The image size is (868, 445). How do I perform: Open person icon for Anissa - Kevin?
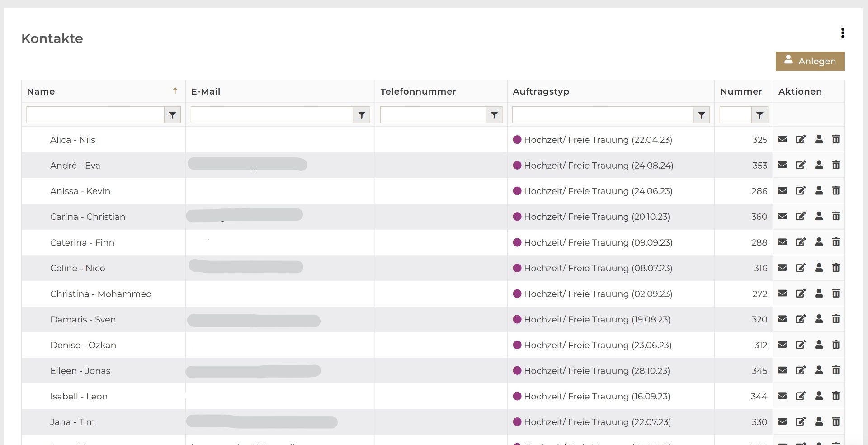(x=819, y=190)
